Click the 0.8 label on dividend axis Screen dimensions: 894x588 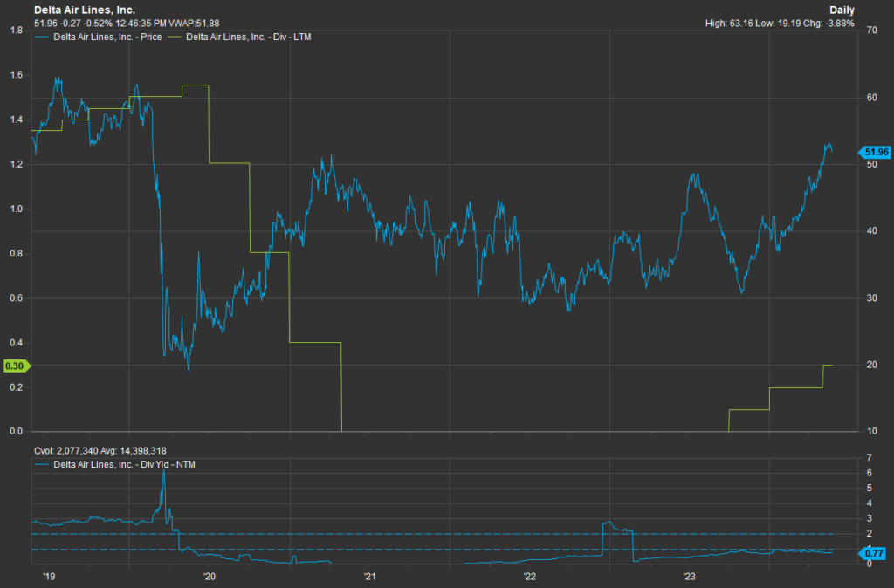pos(17,254)
